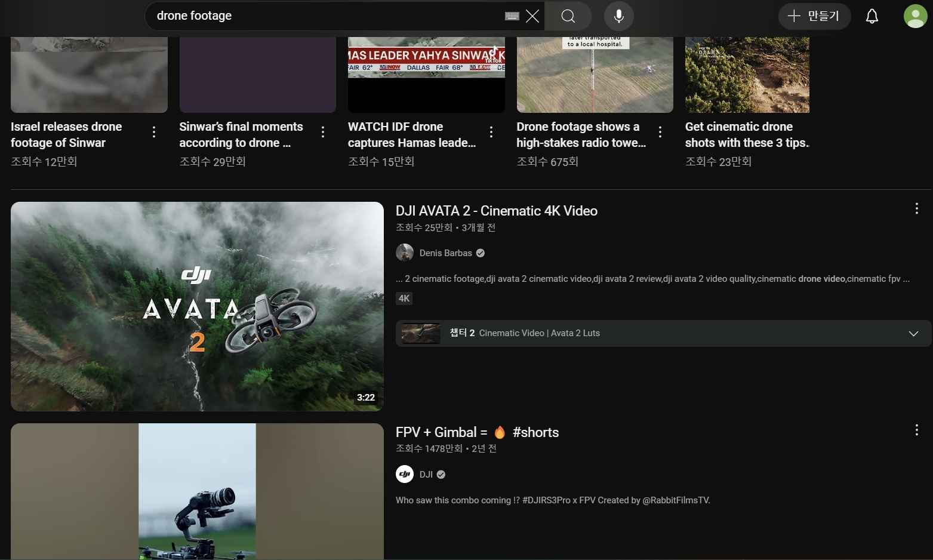Image resolution: width=933 pixels, height=560 pixels.
Task: Expand chapters dropdown chevron for Avata 2 Luts
Action: [x=913, y=333]
